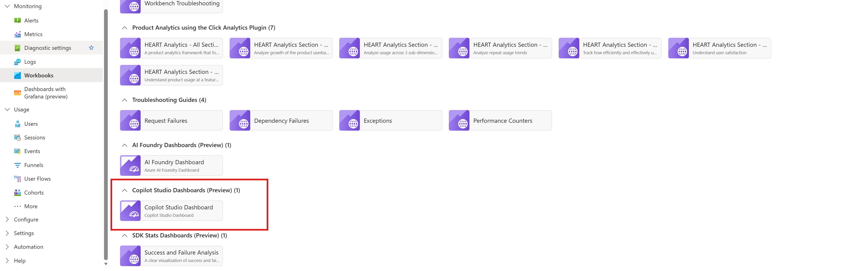The image size is (868, 271).
Task: Open the Request Failures troubleshooting guide
Action: (x=171, y=120)
